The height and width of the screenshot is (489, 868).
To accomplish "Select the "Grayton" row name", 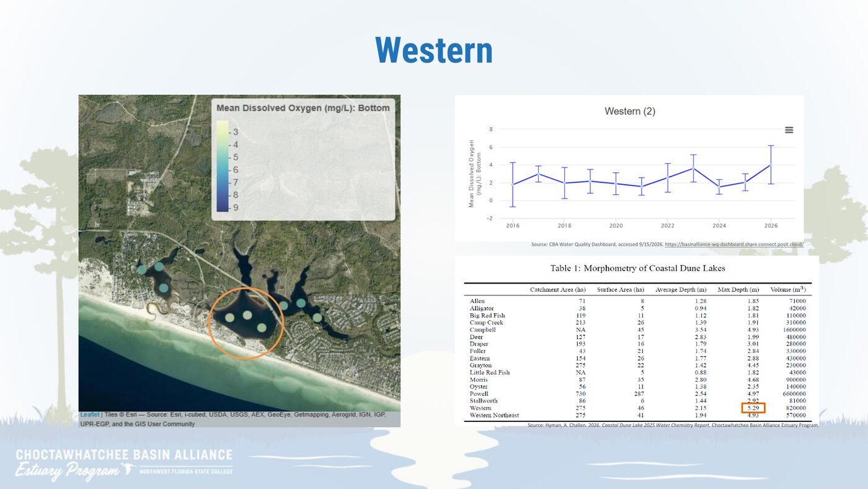I will [480, 366].
